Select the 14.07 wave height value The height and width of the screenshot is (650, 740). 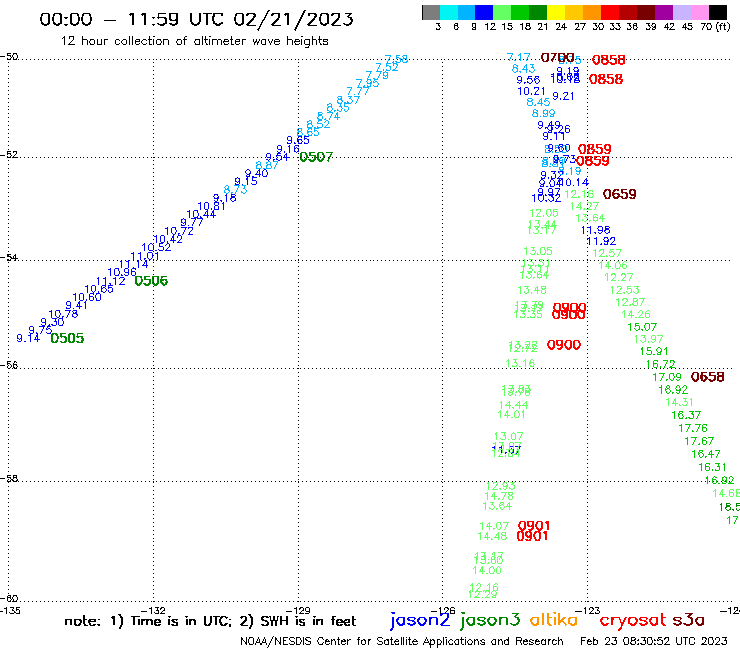[494, 526]
